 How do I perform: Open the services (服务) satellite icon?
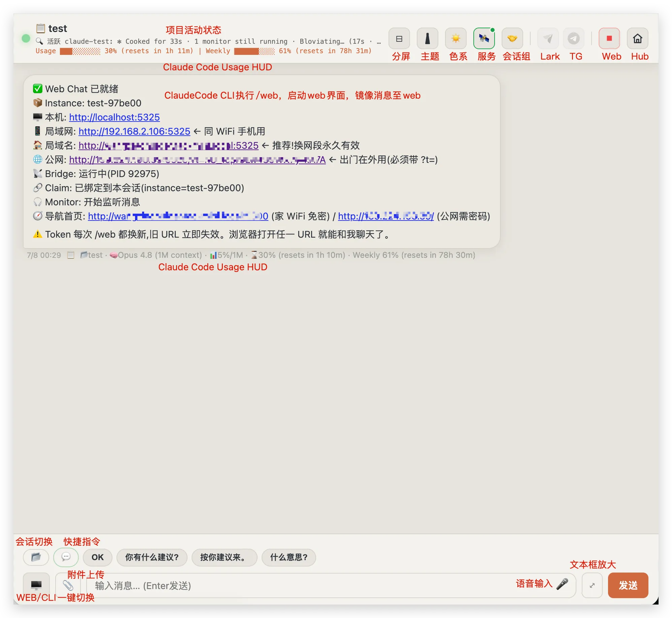click(x=484, y=39)
